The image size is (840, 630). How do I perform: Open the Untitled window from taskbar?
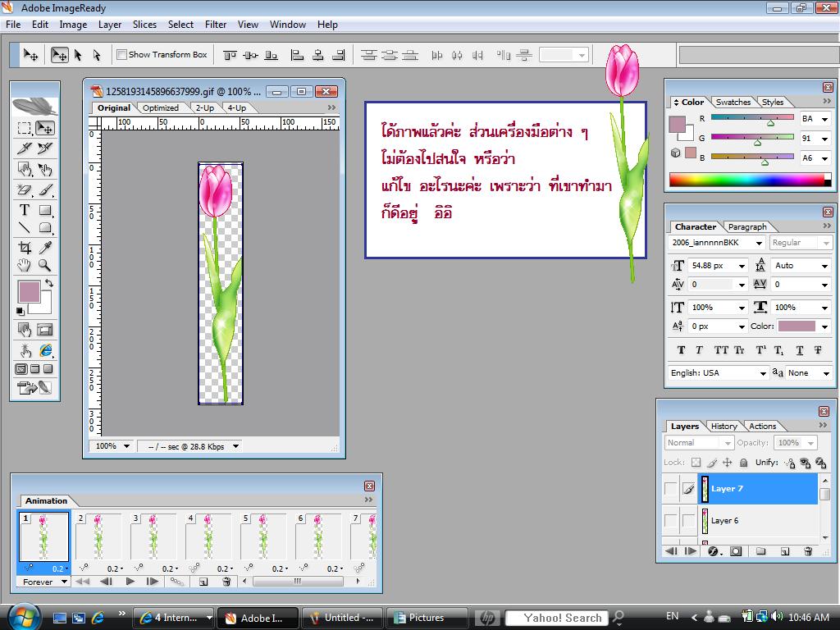click(343, 618)
